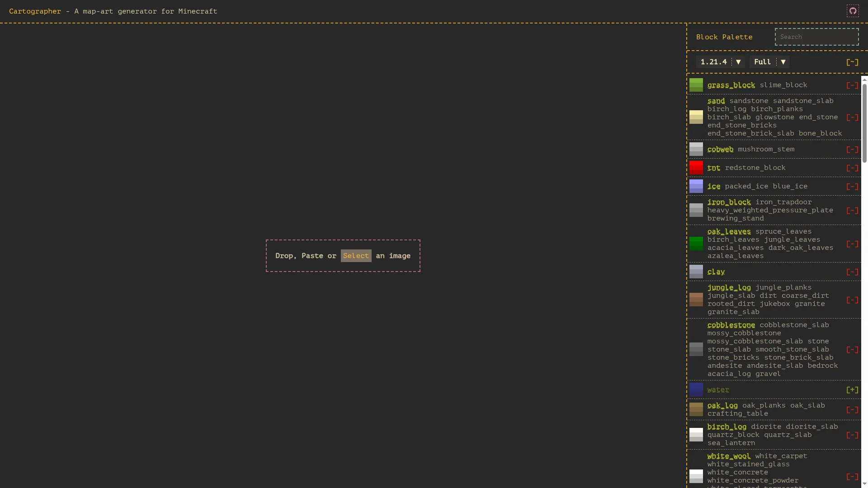Click the birch_log white swatch

(696, 435)
